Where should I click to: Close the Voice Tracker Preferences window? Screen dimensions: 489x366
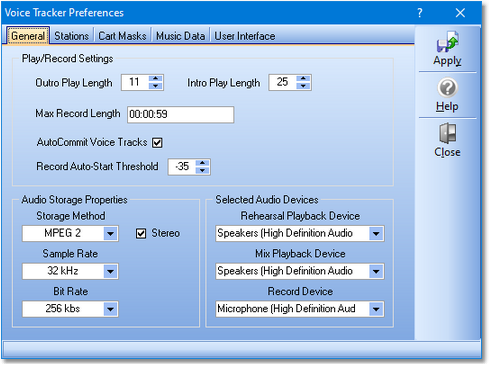(x=460, y=13)
